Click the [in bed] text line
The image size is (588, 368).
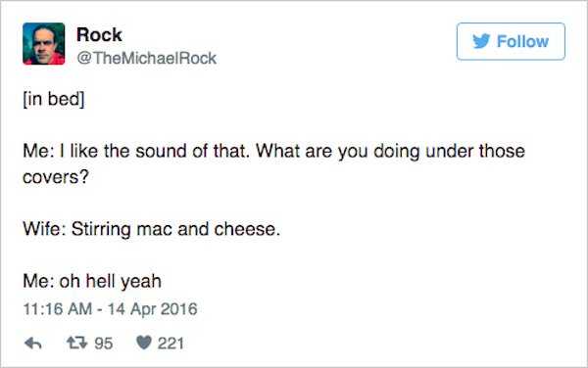click(54, 100)
